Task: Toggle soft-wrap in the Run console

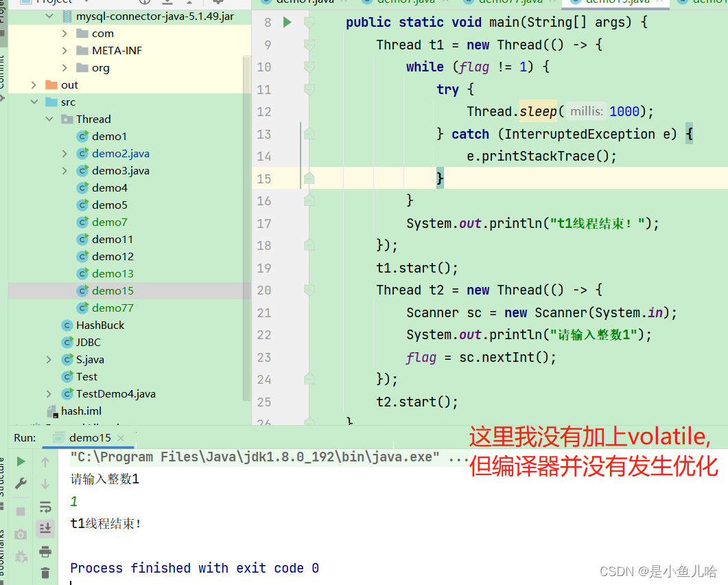Action: tap(45, 507)
